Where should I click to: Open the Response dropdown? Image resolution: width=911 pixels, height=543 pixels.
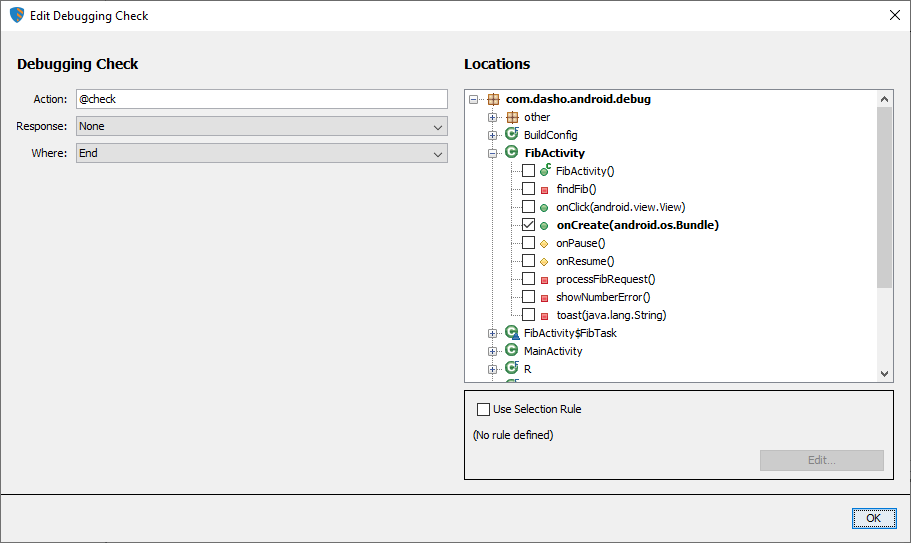click(261, 126)
